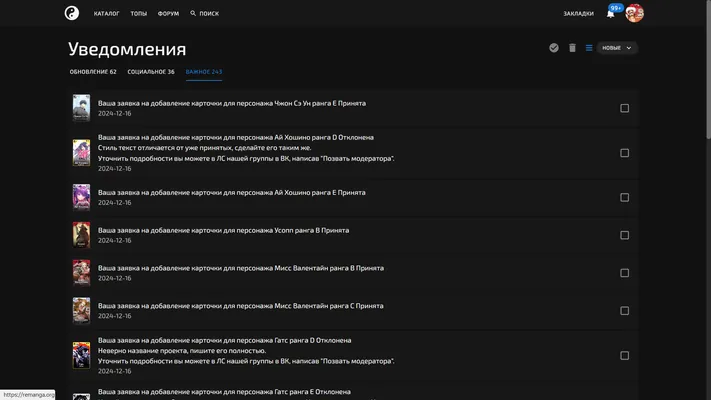Switch to Социальное 36 tab

click(x=151, y=72)
